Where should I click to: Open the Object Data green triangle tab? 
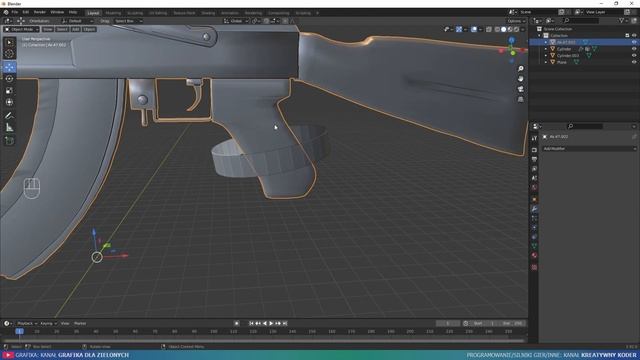(534, 246)
